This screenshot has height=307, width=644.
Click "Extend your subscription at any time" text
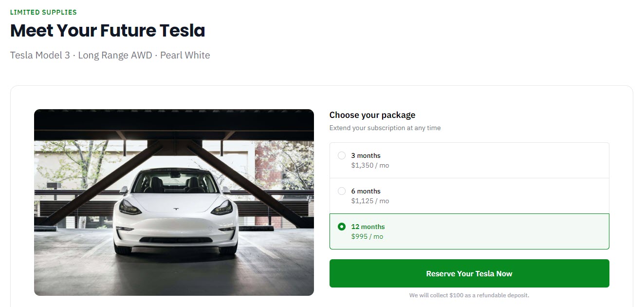(x=385, y=128)
